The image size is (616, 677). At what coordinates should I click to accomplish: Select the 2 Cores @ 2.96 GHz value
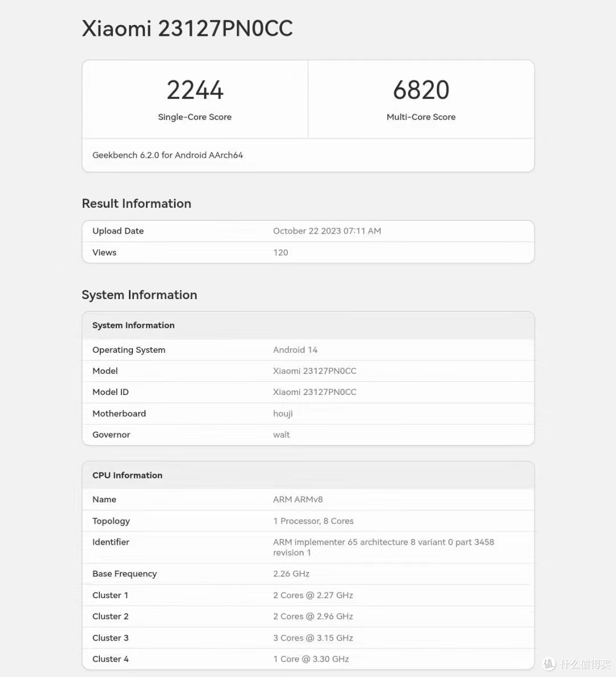[x=313, y=616]
